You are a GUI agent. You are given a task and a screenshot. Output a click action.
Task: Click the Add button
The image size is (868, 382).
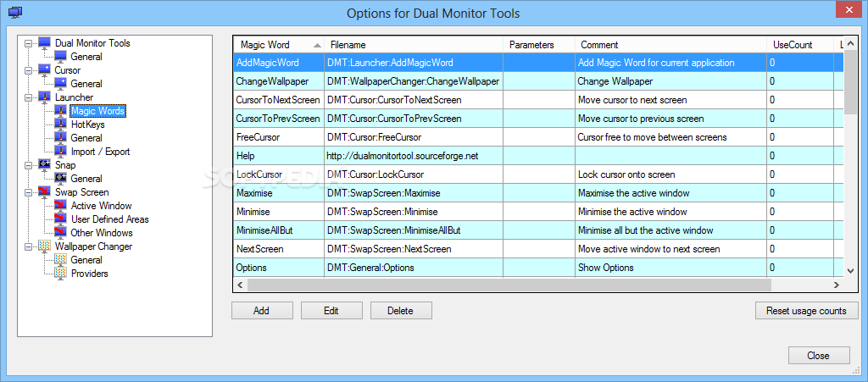click(262, 311)
